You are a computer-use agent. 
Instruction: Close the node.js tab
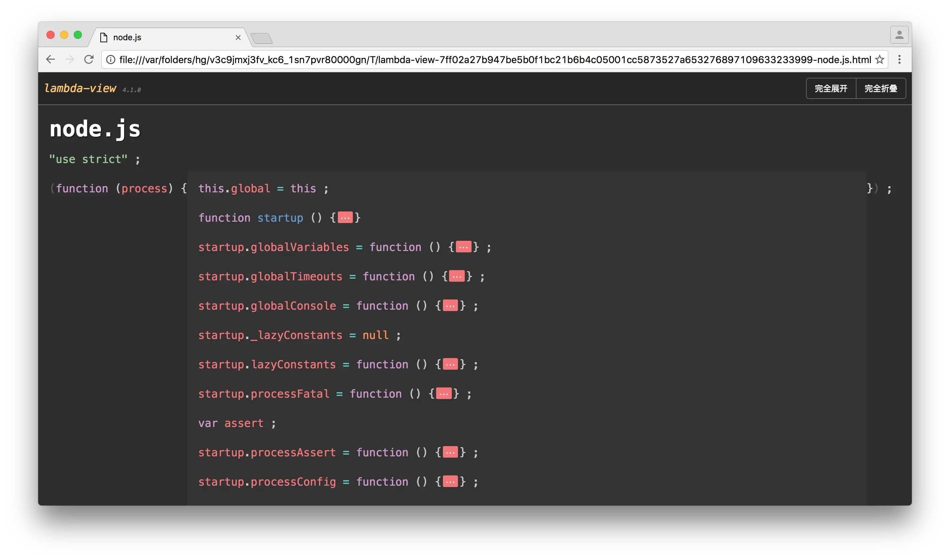coord(238,38)
